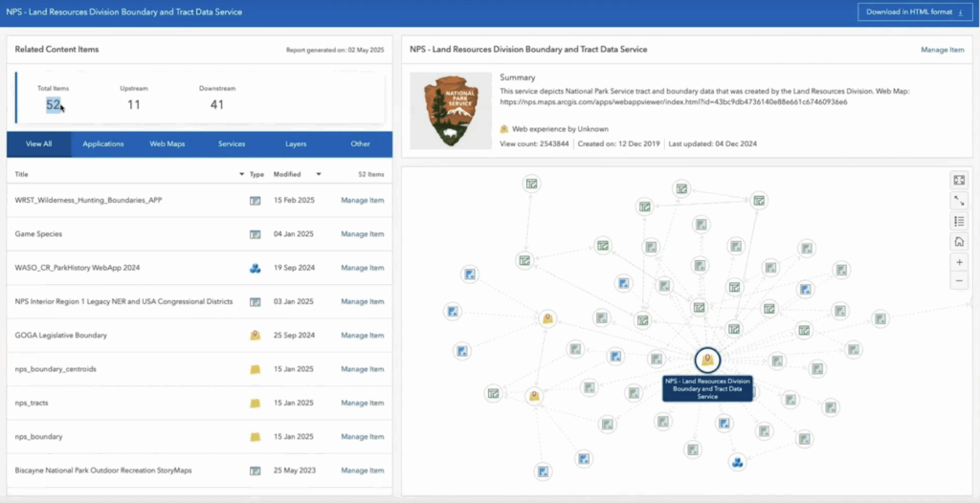Click the yellow layer icon for nps_tracts
The image size is (980, 503).
coord(255,403)
